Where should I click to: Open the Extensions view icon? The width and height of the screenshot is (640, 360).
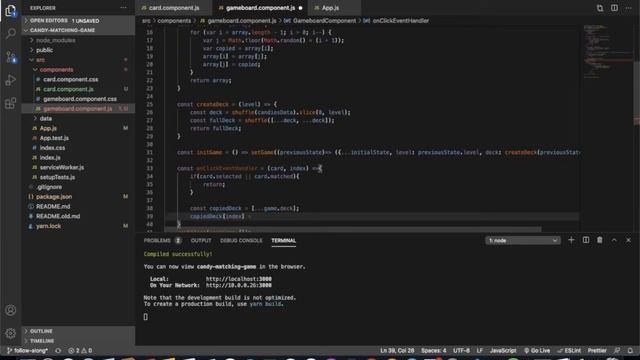11,103
